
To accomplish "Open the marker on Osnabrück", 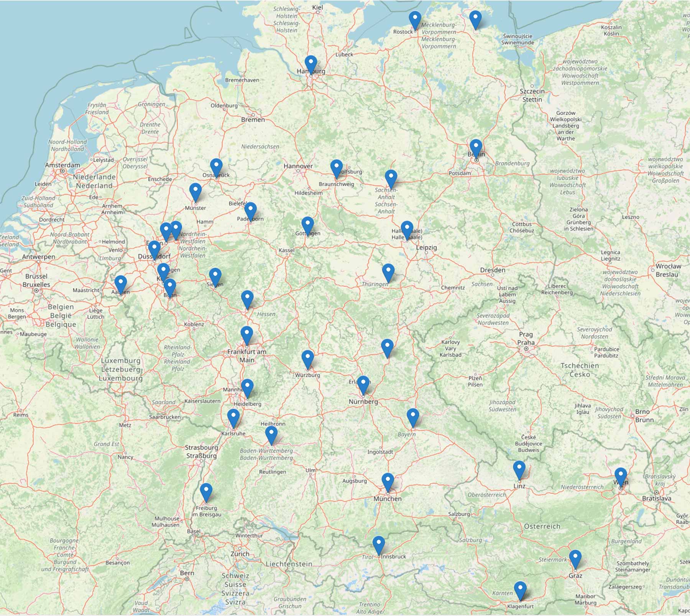I will tap(216, 167).
